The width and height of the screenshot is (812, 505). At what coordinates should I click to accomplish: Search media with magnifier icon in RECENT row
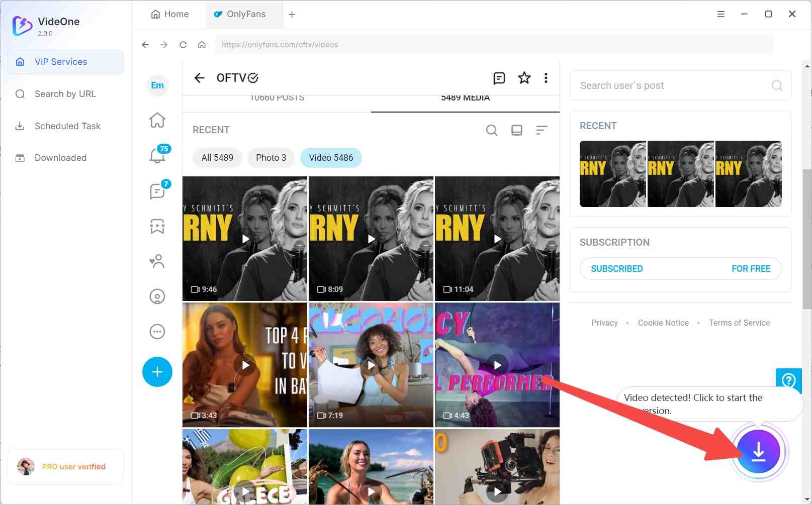(492, 130)
